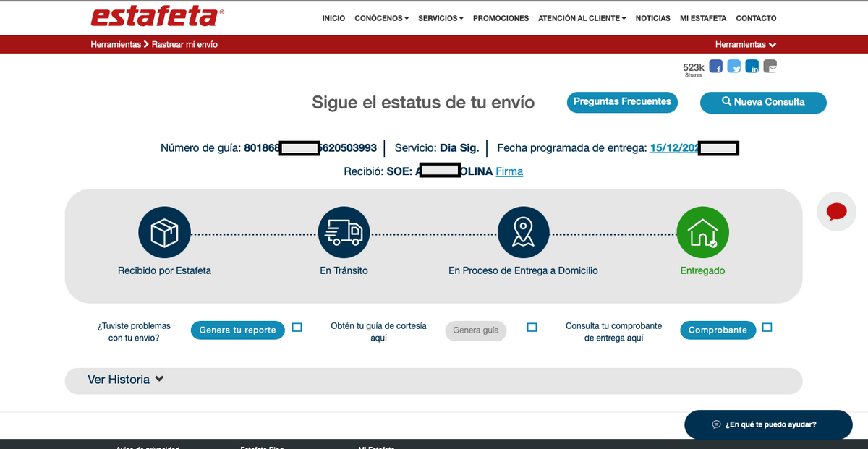Expand the Atención al Cliente dropdown
This screenshot has height=449, width=868.
582,18
